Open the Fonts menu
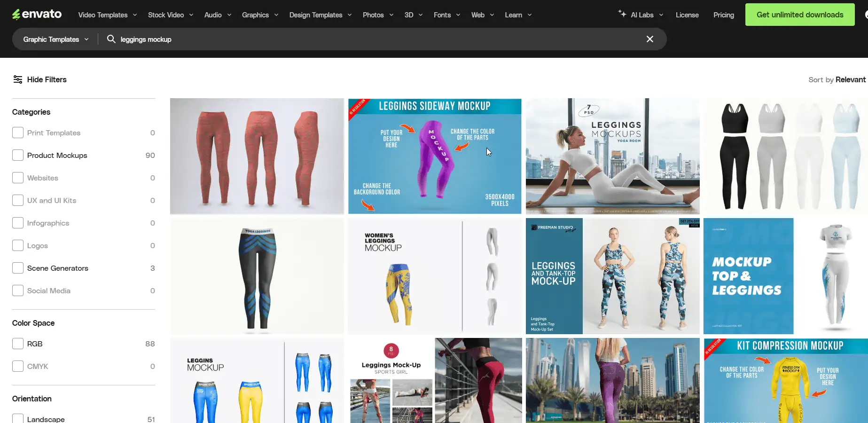Viewport: 868px width, 423px height. tap(446, 15)
